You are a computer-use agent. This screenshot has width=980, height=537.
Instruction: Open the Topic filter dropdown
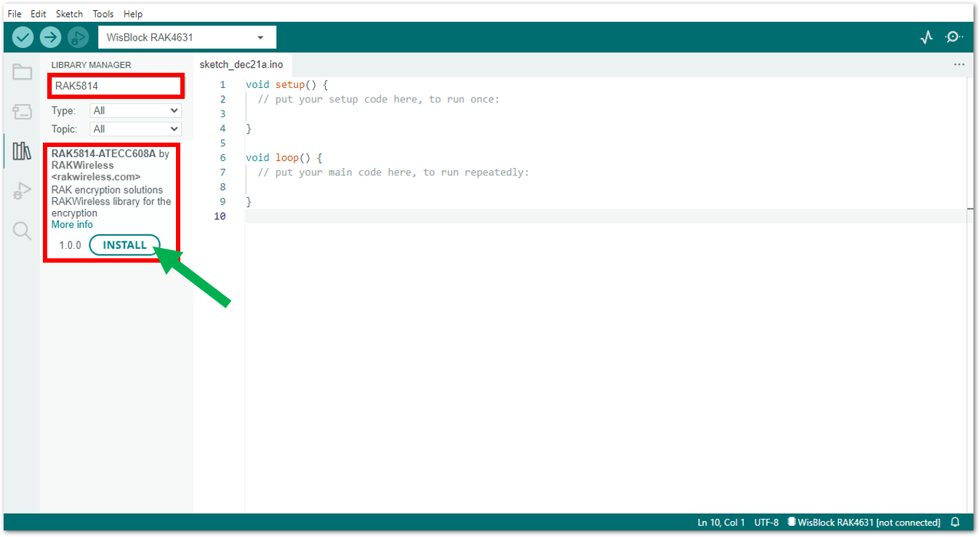coord(136,129)
